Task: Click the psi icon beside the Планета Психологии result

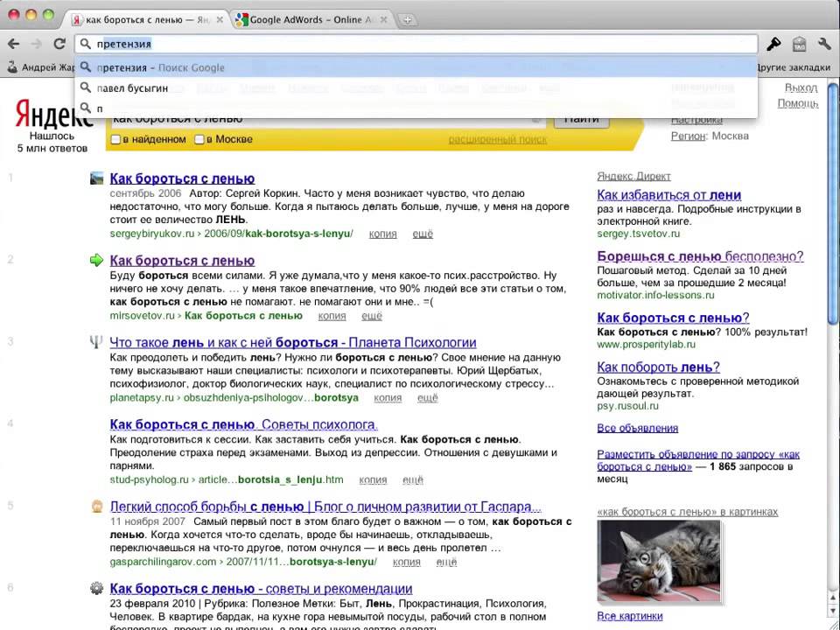Action: coord(96,342)
